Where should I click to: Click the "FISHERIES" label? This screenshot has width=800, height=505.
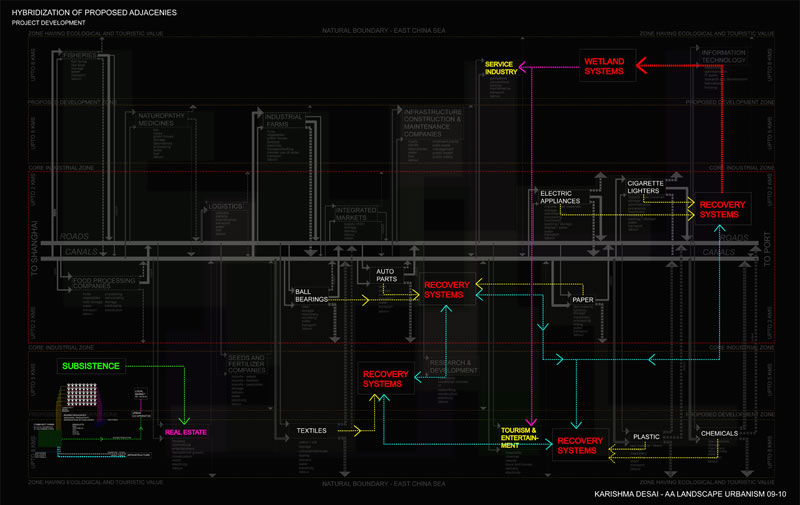[80, 55]
